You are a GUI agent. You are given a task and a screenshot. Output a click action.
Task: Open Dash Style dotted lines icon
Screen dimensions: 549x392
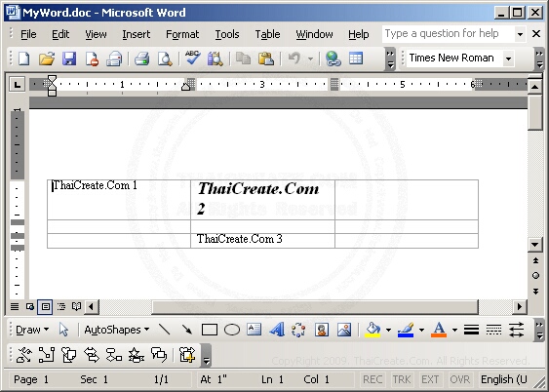pyautogui.click(x=493, y=330)
